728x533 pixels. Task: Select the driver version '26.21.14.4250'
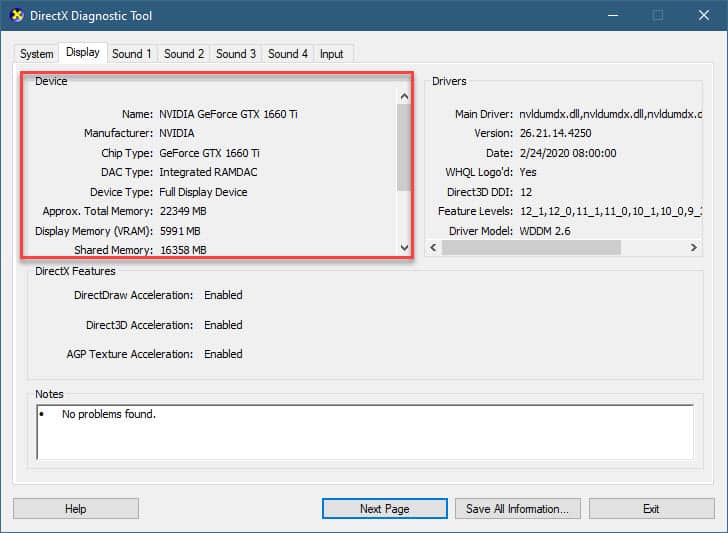coord(555,133)
